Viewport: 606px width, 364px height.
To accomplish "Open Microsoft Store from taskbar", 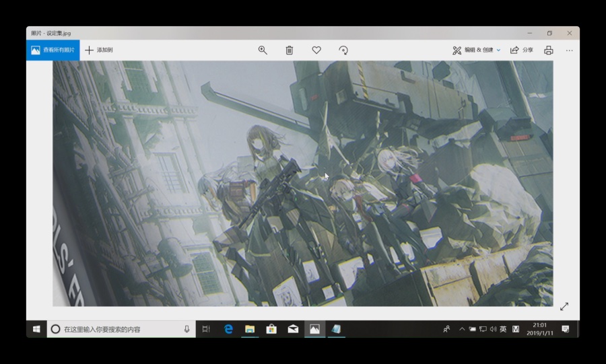I will (x=271, y=329).
